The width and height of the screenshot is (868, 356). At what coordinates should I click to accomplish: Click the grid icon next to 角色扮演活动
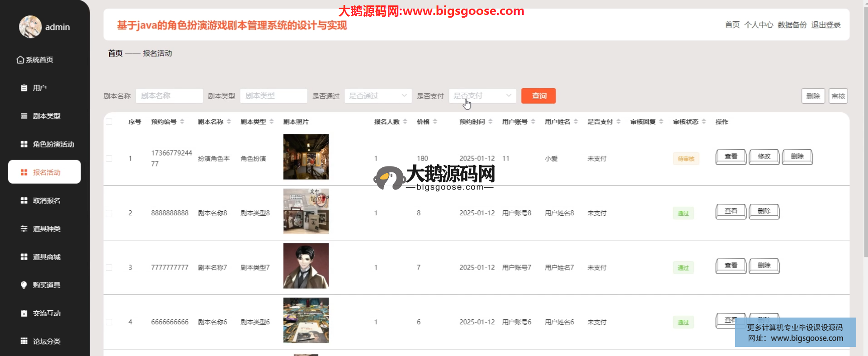click(x=24, y=144)
